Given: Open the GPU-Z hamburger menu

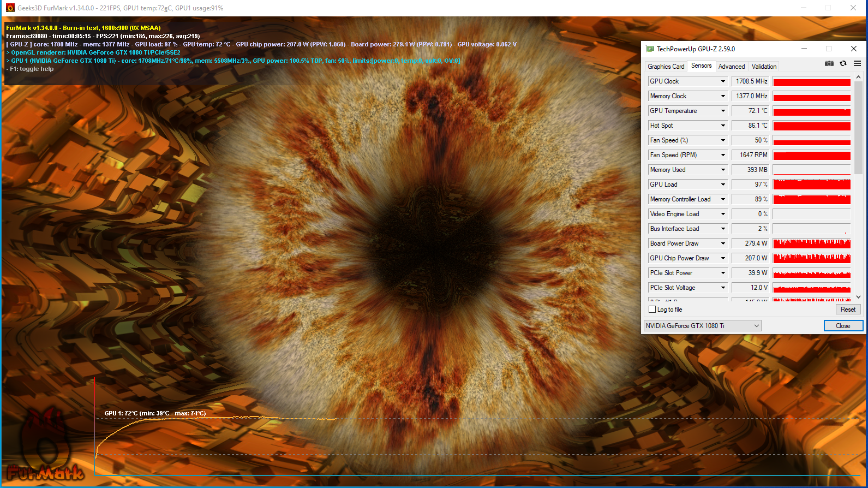Looking at the screenshot, I should tap(857, 64).
